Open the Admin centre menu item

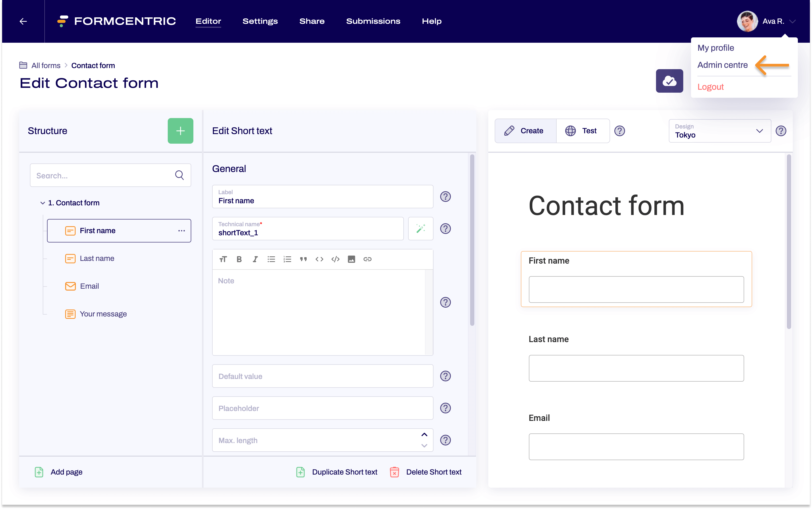723,65
